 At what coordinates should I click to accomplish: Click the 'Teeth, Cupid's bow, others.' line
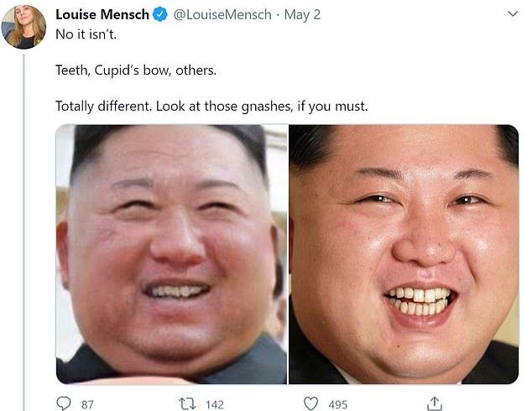point(136,70)
